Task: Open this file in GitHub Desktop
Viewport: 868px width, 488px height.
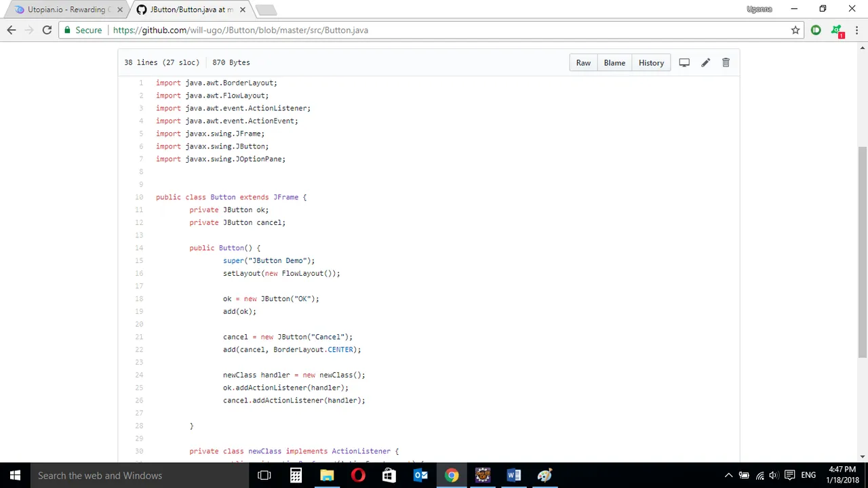Action: coord(684,62)
